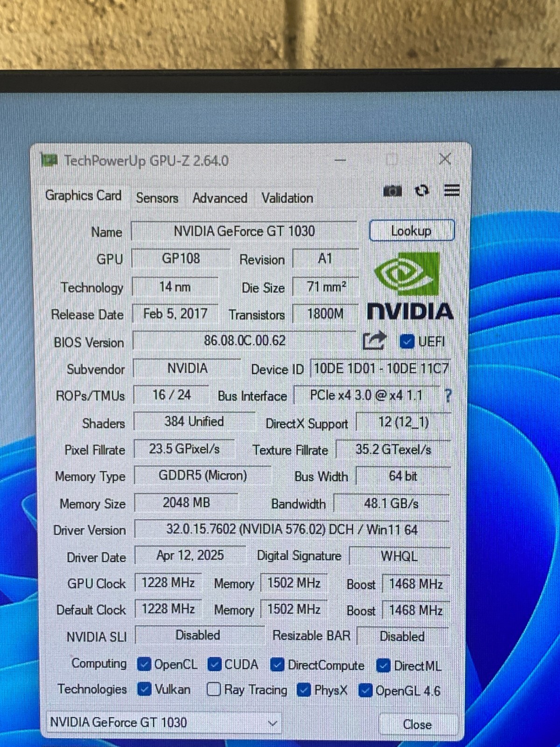Click the Subvendor field NVIDIA
Image resolution: width=560 pixels, height=747 pixels.
point(187,368)
